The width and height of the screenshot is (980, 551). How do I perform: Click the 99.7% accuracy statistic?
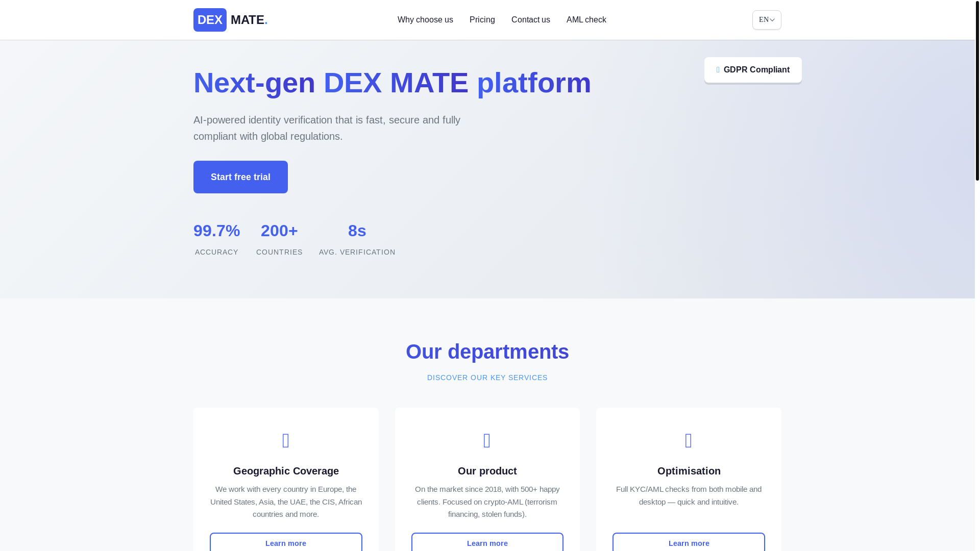coord(216,239)
